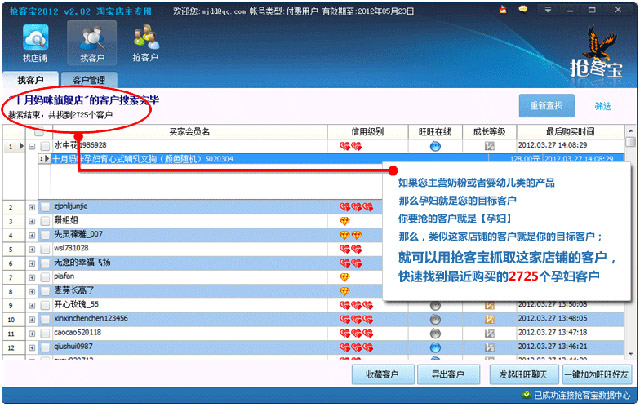Click the red figure icon in title bar

[x=503, y=9]
